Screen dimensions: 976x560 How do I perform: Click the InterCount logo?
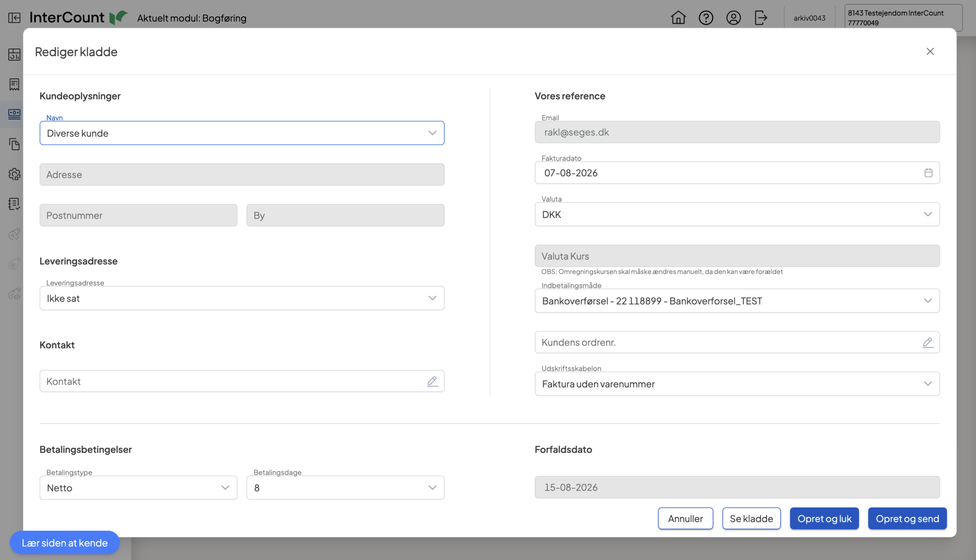click(79, 17)
